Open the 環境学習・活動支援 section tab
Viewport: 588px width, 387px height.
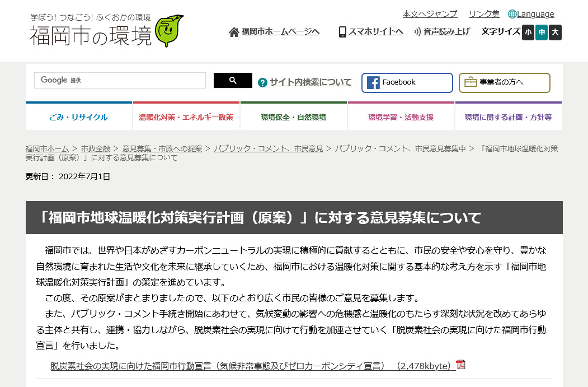point(401,115)
